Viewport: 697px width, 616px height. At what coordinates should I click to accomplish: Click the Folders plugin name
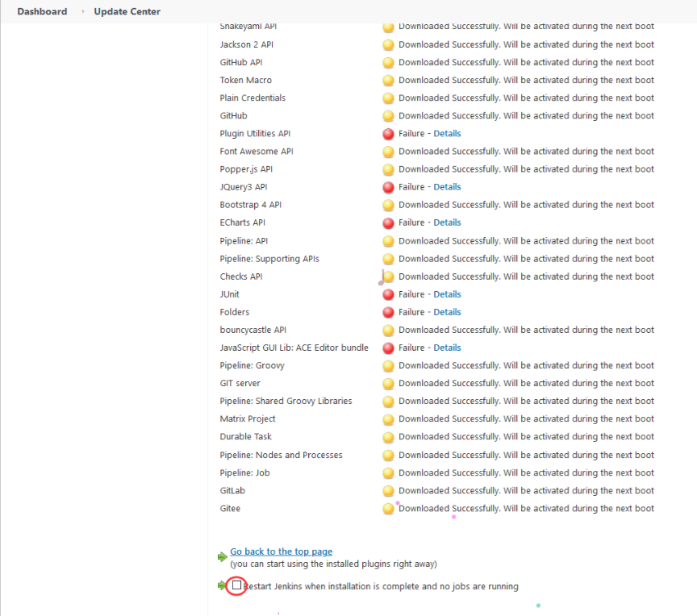234,312
